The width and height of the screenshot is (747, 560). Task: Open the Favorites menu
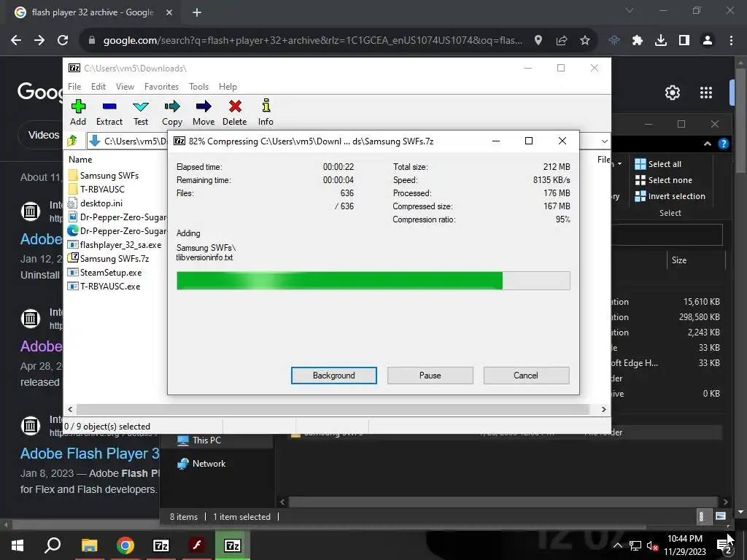[x=161, y=87]
